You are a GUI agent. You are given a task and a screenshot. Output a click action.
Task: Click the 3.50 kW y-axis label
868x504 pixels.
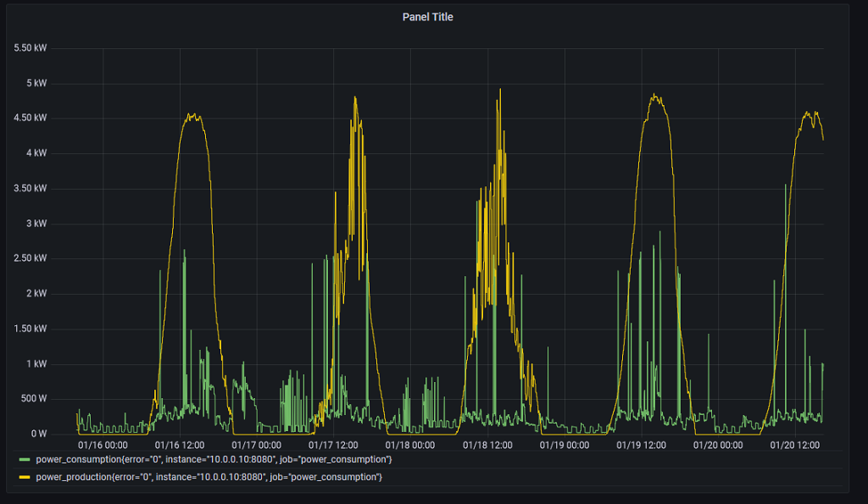coord(31,188)
